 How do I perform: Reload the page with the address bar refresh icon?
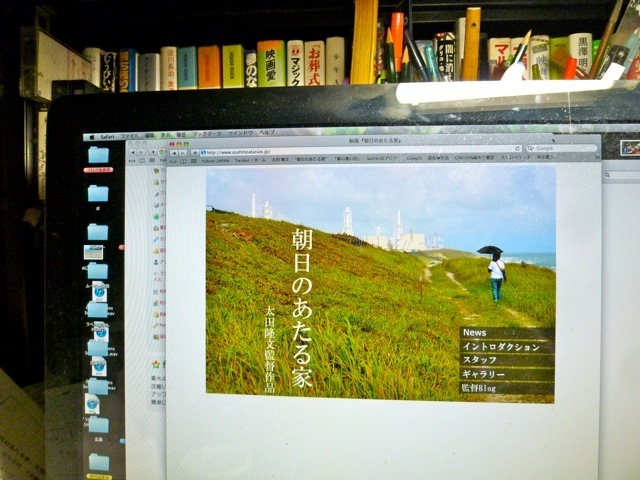tap(517, 149)
